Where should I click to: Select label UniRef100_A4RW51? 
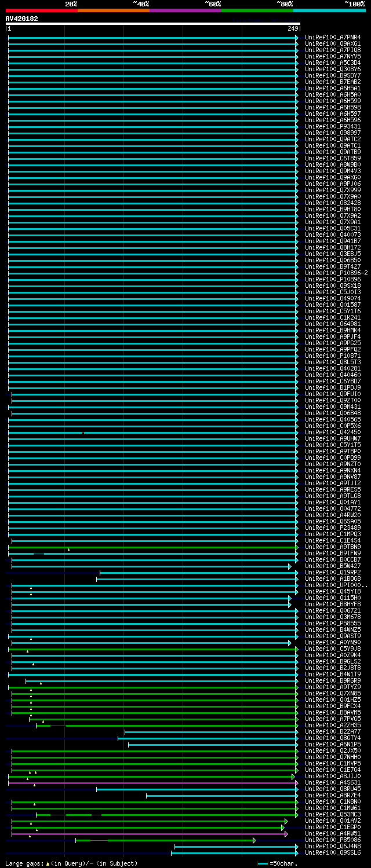click(333, 833)
